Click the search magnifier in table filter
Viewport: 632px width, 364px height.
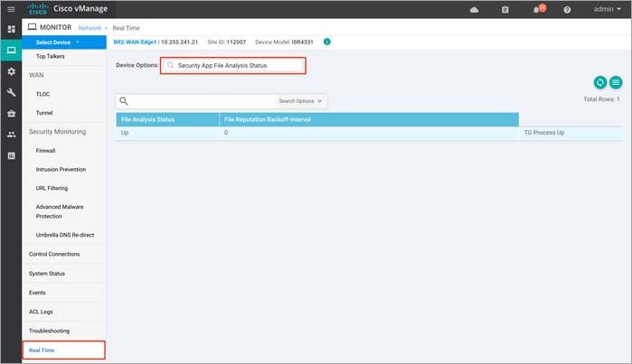(x=124, y=101)
